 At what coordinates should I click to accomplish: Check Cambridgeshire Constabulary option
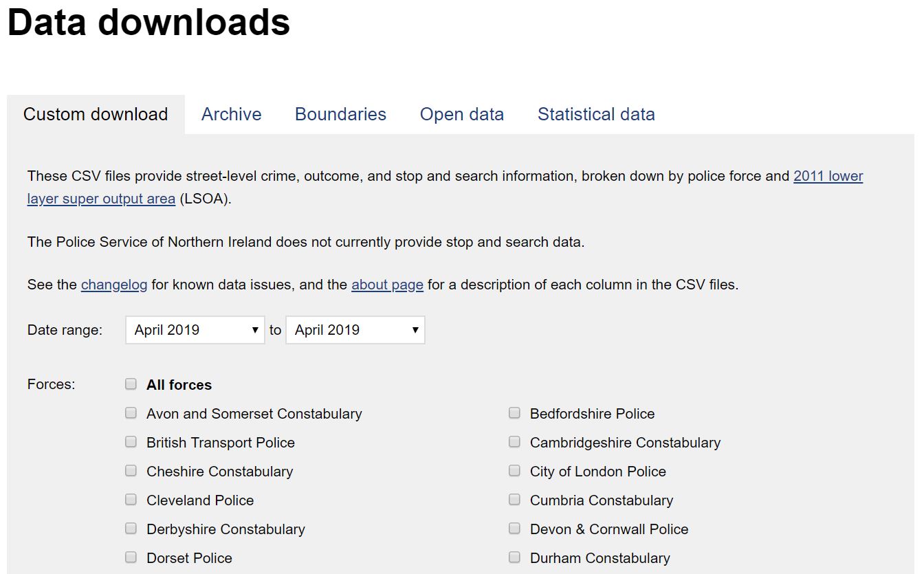pyautogui.click(x=514, y=442)
